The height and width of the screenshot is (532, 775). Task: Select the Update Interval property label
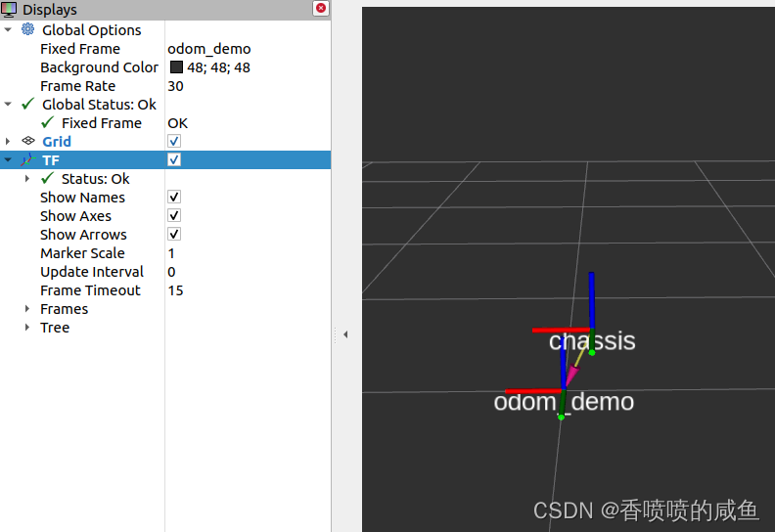pyautogui.click(x=92, y=272)
